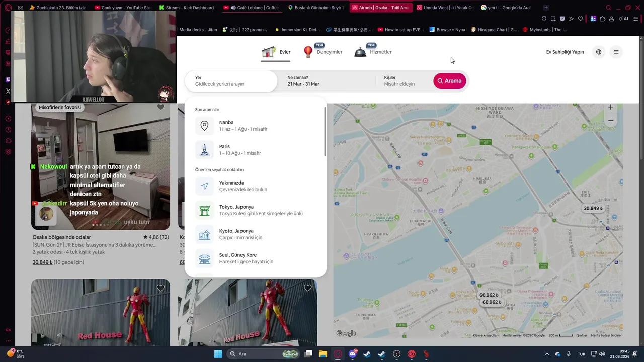Open Media decks - Jiten bookmark
Image resolution: width=644 pixels, height=362 pixels.
click(198, 30)
